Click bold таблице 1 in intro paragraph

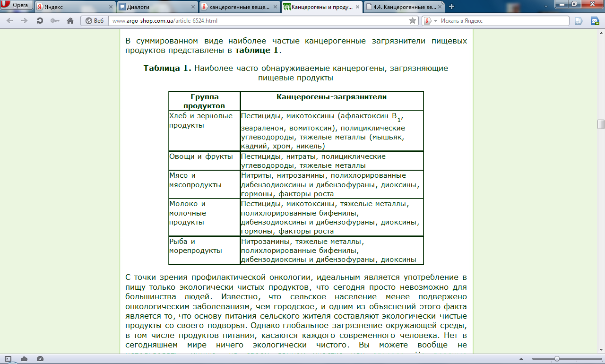pyautogui.click(x=258, y=50)
